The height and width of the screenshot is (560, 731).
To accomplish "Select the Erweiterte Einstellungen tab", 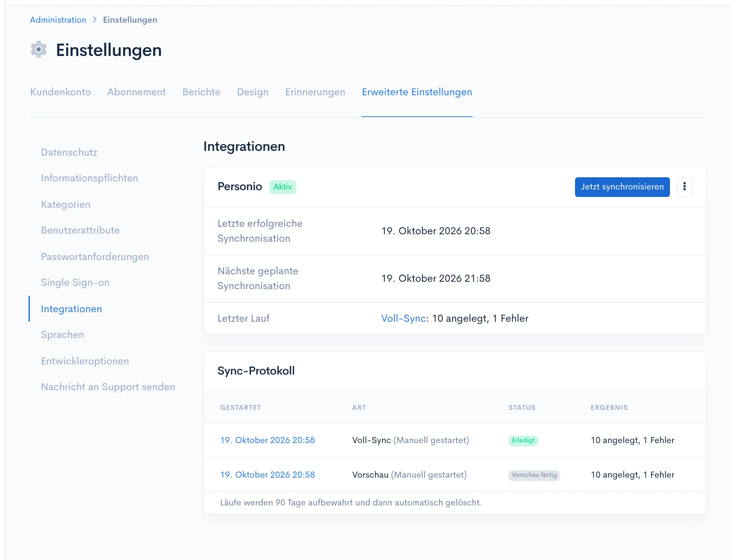I will coord(417,92).
